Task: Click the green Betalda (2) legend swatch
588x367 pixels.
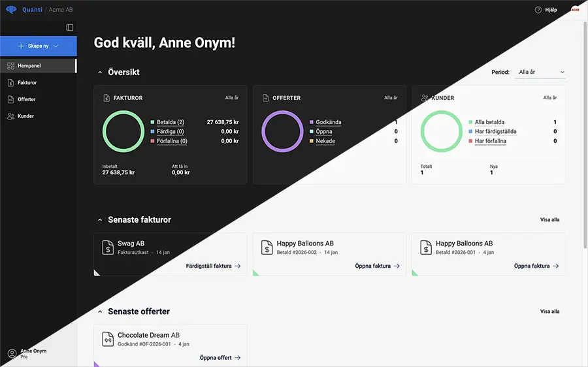Action: pos(152,122)
